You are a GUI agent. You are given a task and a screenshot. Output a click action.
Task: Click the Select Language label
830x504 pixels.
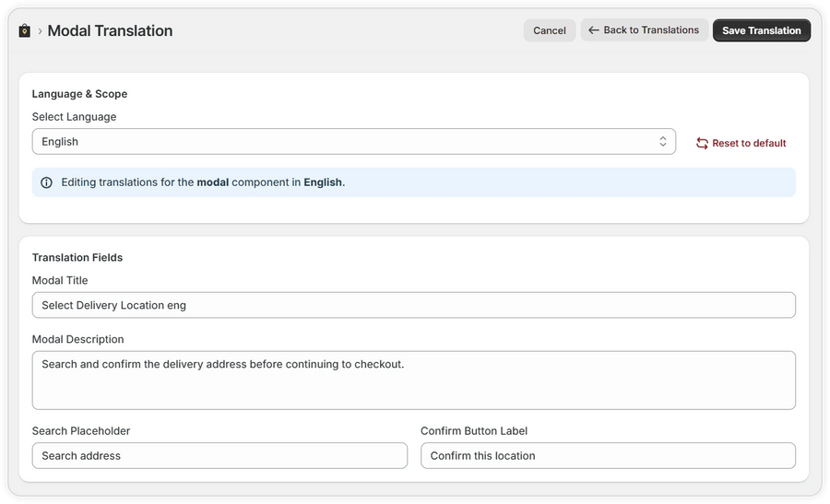click(x=74, y=117)
